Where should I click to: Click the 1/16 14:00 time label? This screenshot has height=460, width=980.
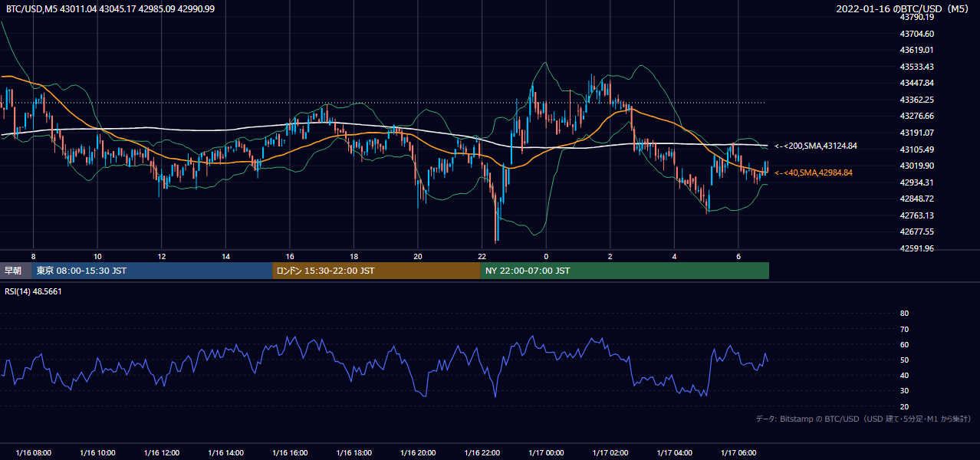pos(225,453)
